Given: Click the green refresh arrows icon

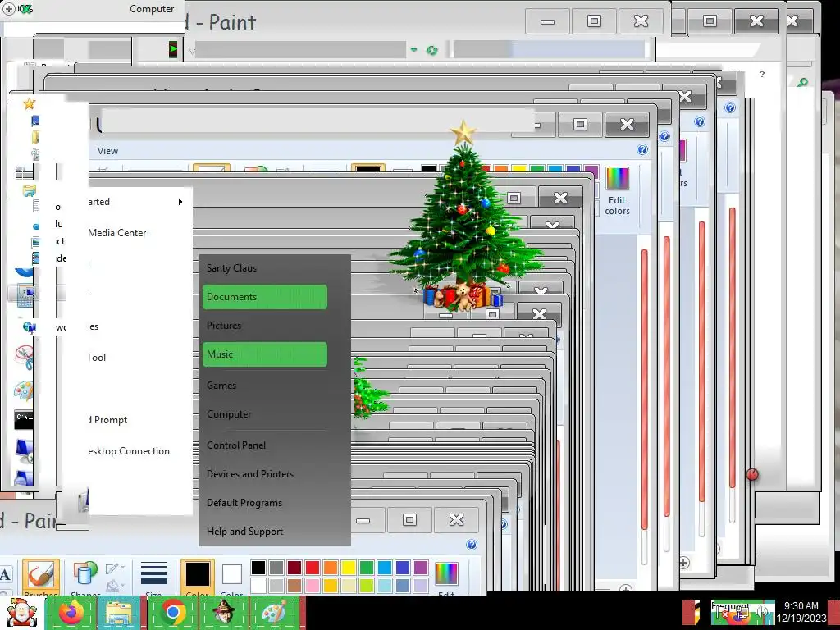Looking at the screenshot, I should click(x=431, y=50).
